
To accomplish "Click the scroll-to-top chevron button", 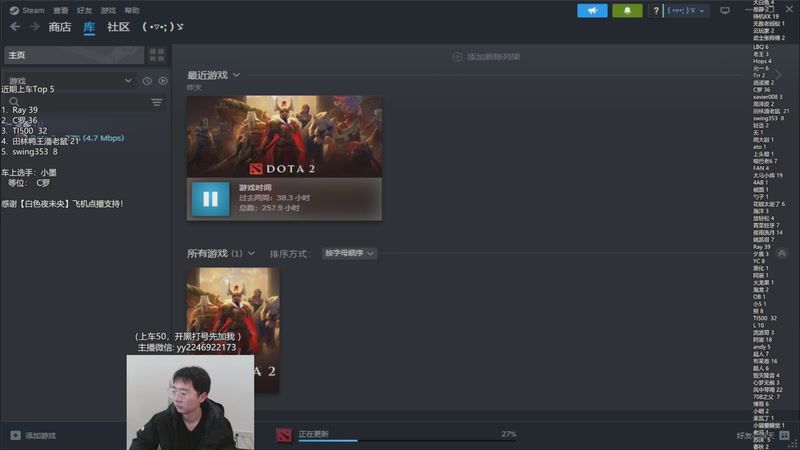I will (782, 253).
